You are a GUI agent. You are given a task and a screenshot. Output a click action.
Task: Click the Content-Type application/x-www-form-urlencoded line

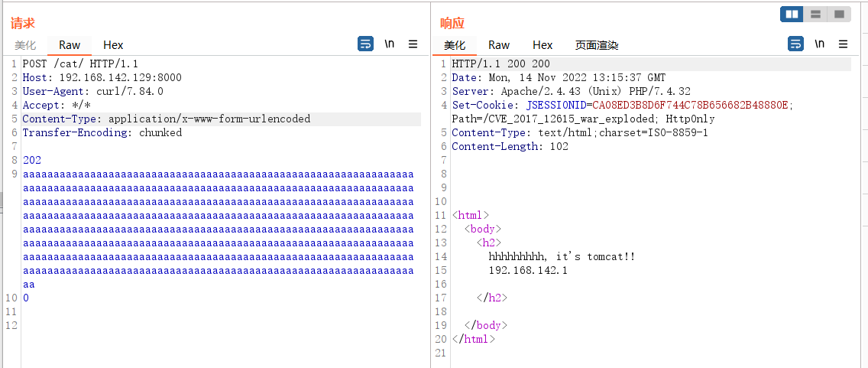[167, 119]
